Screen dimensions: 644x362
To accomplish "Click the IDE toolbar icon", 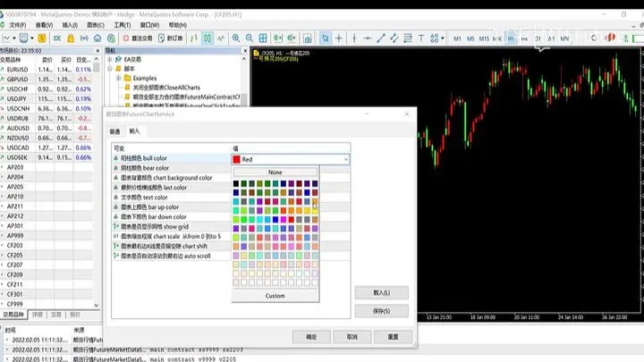I will click(x=57, y=39).
